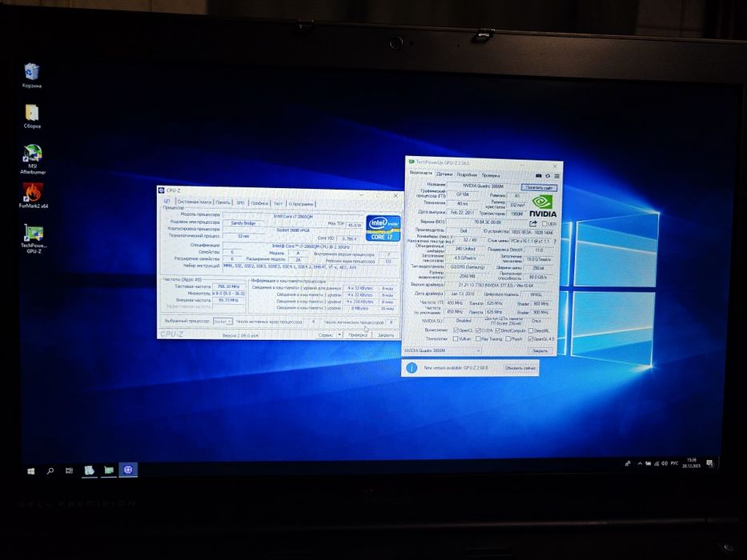Click Обновить сейчас in update notification

coord(520,368)
